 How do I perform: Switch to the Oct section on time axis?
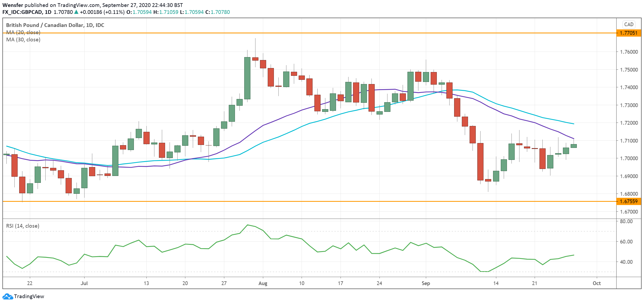597,283
